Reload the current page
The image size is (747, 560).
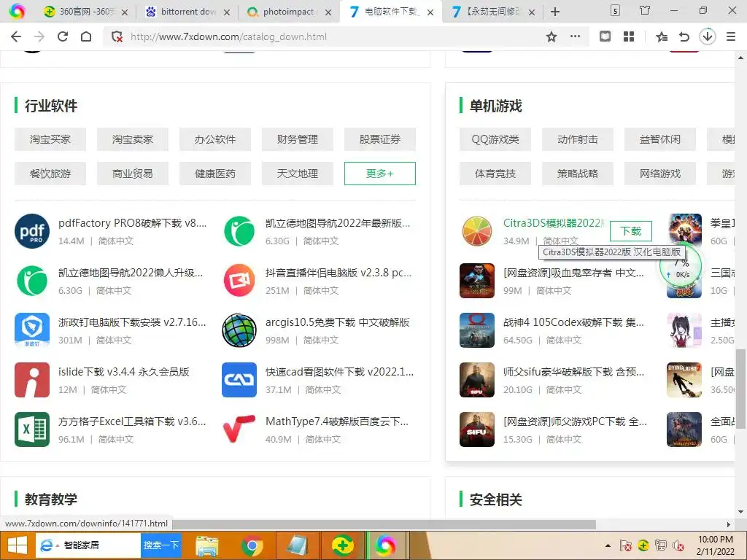[63, 36]
